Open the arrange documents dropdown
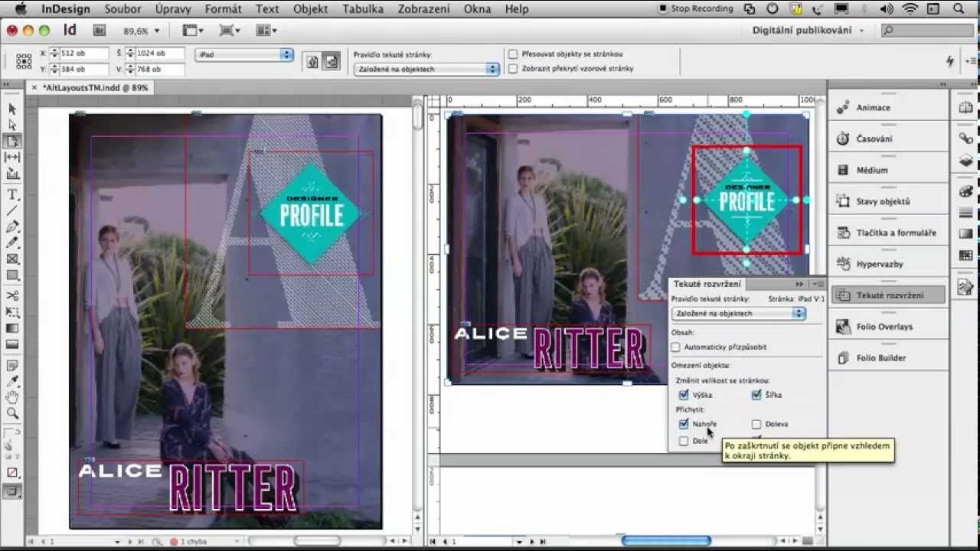 tap(266, 31)
